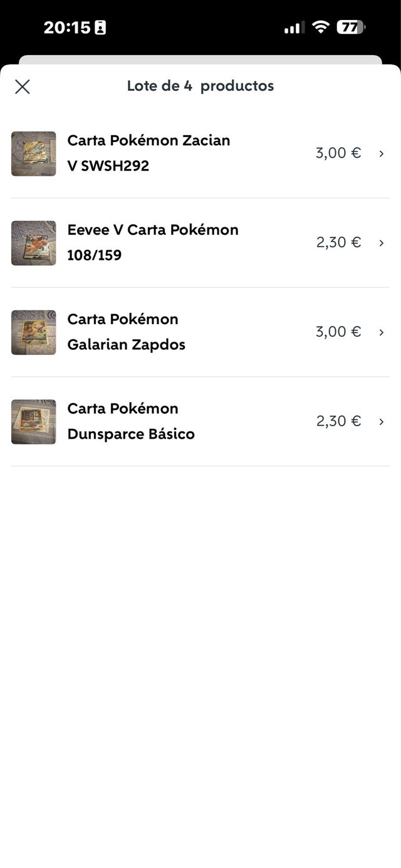This screenshot has width=401, height=868.
Task: Expand chevron for Zacian V SWSH292
Action: [381, 153]
